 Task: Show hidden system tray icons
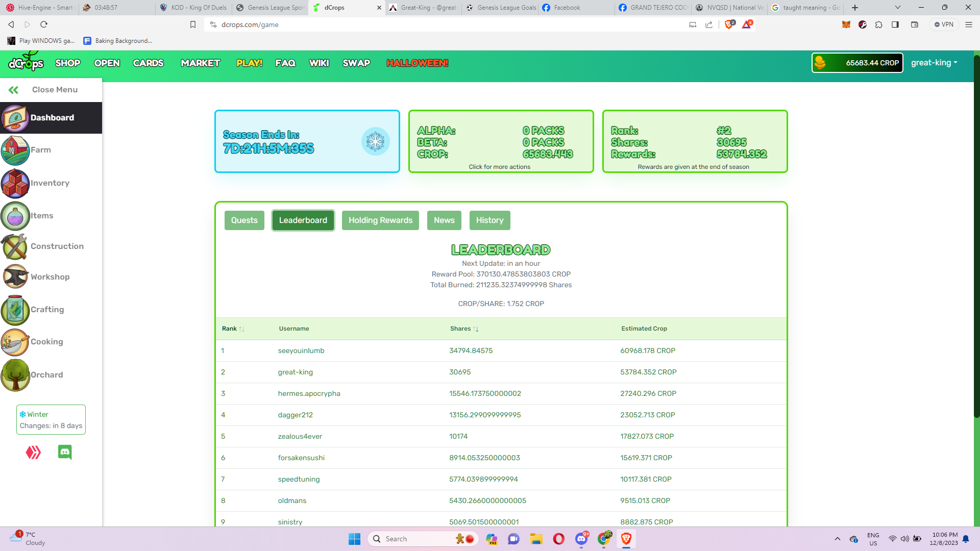[x=837, y=539]
